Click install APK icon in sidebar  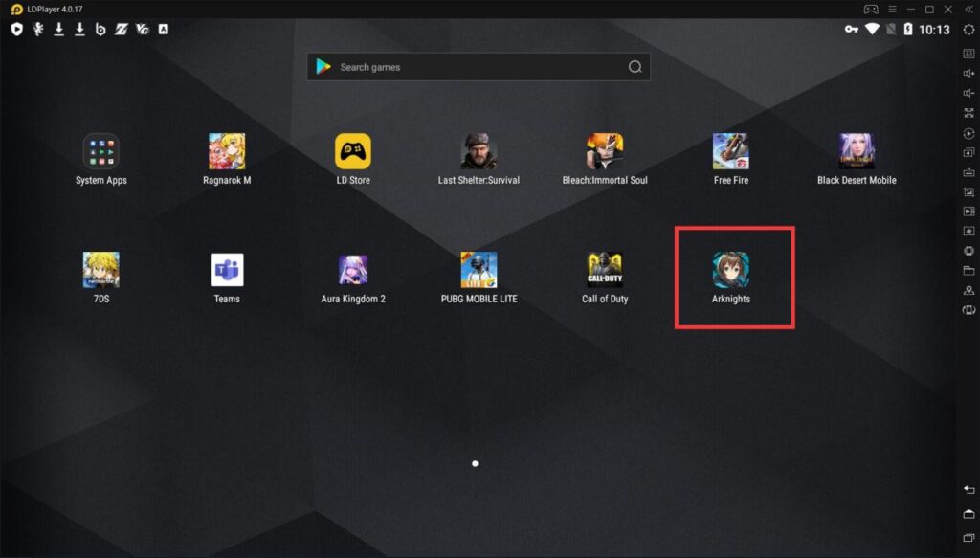pos(969,172)
